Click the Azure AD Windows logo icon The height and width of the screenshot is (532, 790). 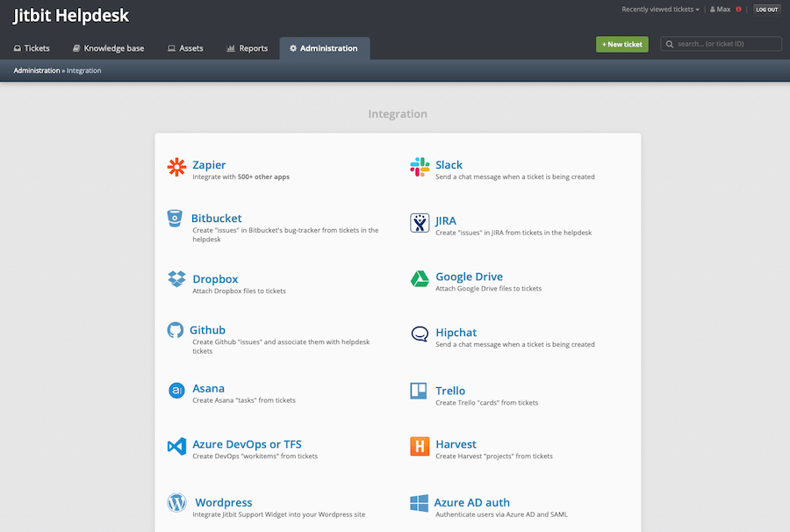click(x=420, y=503)
